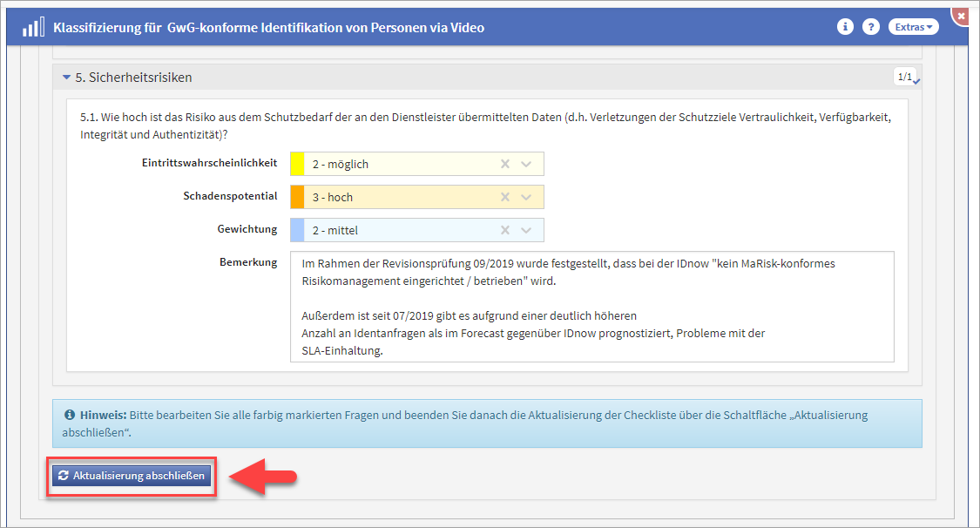Image resolution: width=980 pixels, height=528 pixels.
Task: Expand the Gewichtung dropdown chevron
Action: tap(526, 230)
